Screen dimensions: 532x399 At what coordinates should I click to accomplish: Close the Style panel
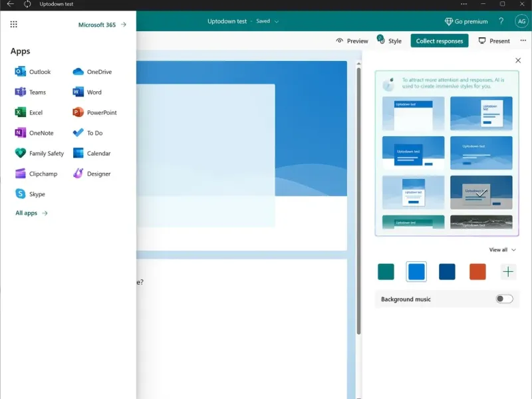(x=518, y=61)
